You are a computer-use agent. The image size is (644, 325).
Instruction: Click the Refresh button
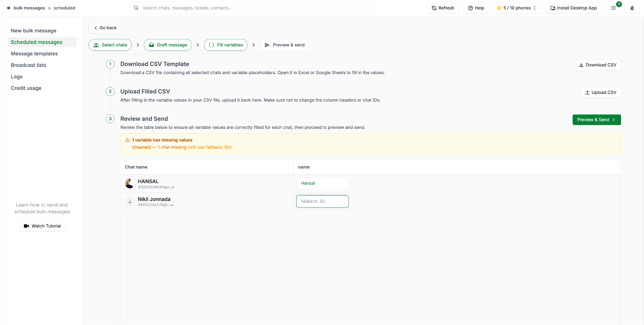443,8
